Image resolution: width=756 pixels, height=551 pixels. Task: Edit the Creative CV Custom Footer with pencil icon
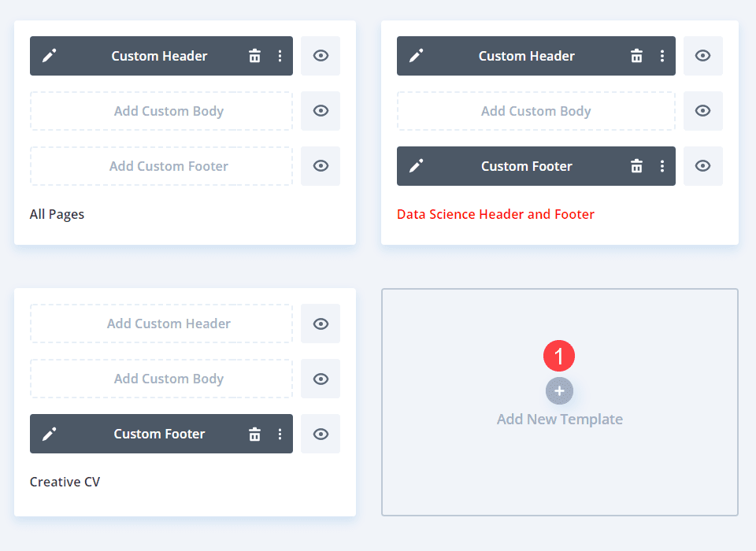(50, 434)
